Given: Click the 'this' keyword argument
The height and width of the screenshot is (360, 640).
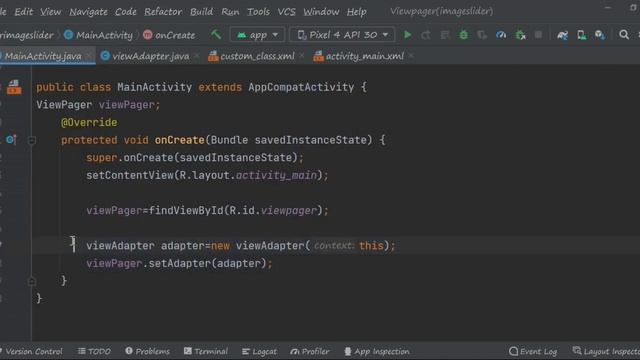Looking at the screenshot, I should (x=371, y=246).
